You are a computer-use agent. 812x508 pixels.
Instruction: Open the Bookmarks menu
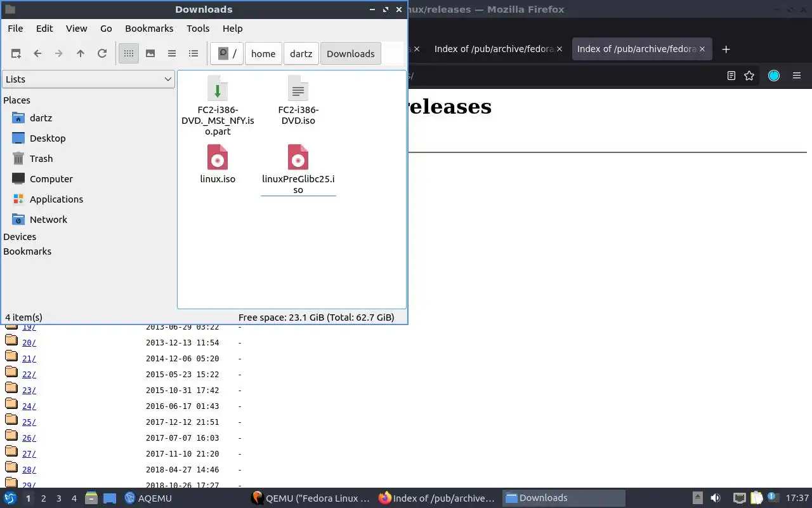click(x=149, y=29)
